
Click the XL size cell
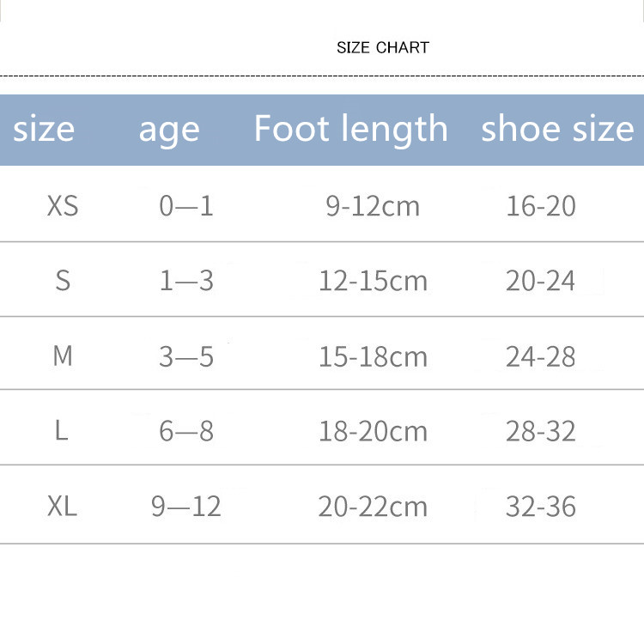coord(63,507)
